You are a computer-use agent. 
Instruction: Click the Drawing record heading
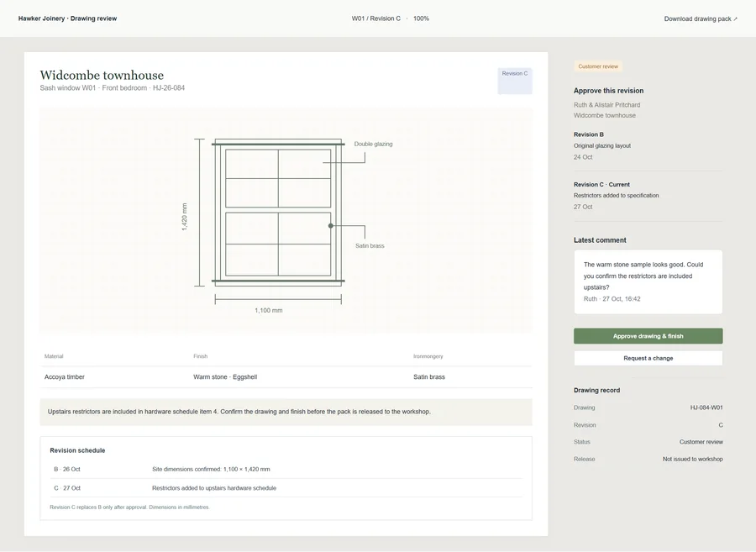597,390
